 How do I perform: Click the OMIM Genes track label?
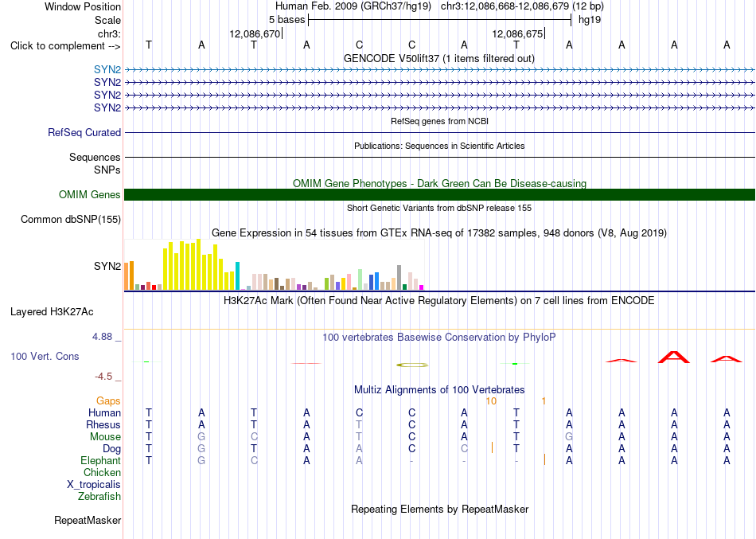coord(90,194)
